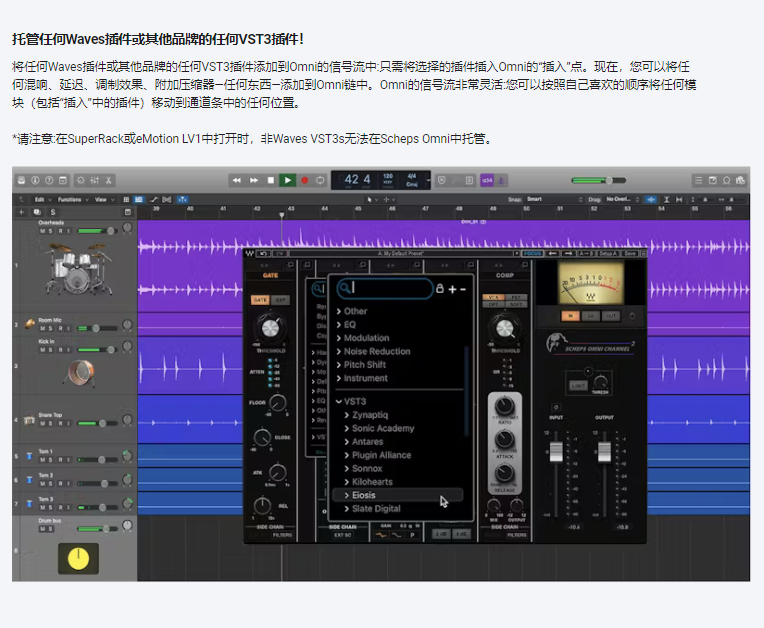Click the add track plus button

point(21,212)
